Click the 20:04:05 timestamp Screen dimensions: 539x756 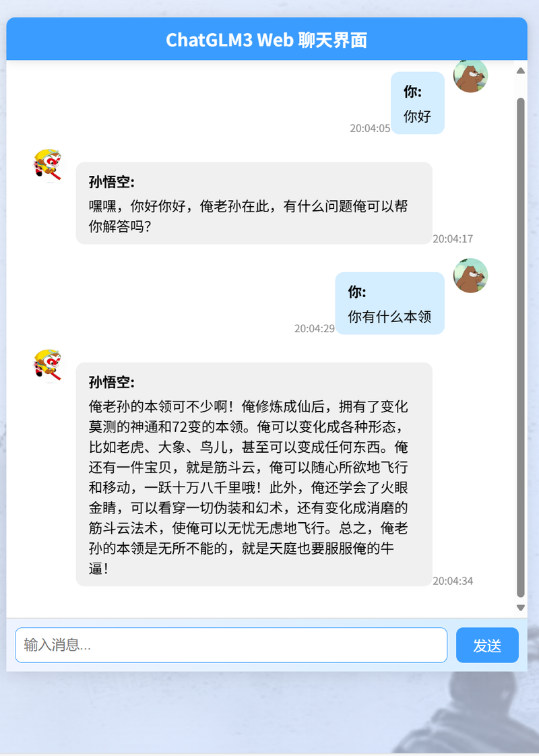(370, 128)
